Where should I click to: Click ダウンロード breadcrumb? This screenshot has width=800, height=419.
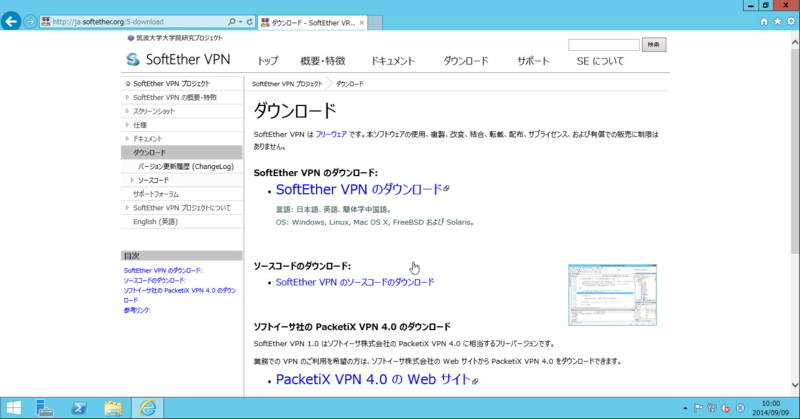click(x=349, y=84)
